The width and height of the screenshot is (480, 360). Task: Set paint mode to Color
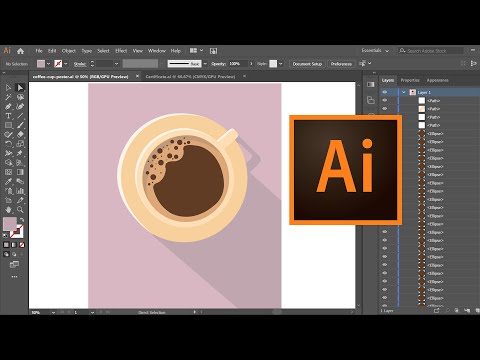(x=6, y=245)
